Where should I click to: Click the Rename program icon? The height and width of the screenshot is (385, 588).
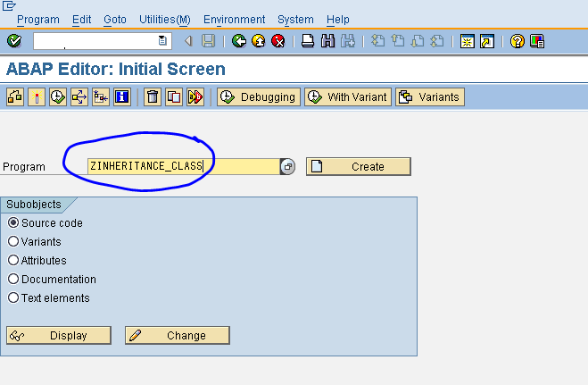point(195,97)
